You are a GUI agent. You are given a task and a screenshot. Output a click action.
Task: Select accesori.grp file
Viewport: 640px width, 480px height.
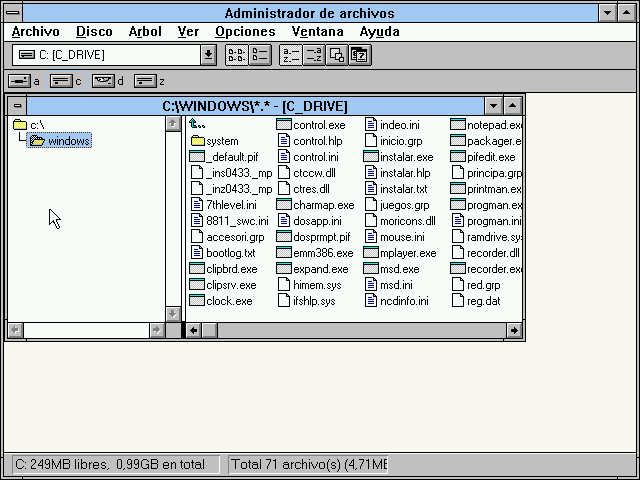point(227,237)
